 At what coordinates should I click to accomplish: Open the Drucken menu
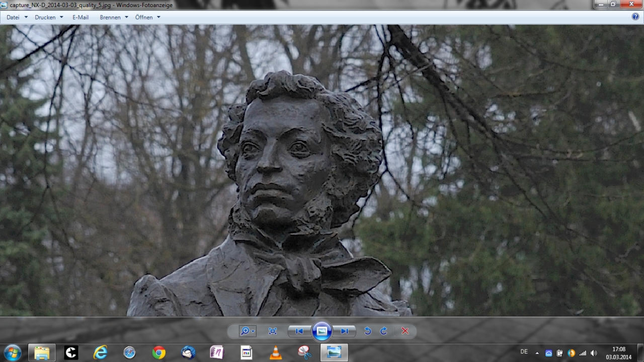[x=45, y=17]
